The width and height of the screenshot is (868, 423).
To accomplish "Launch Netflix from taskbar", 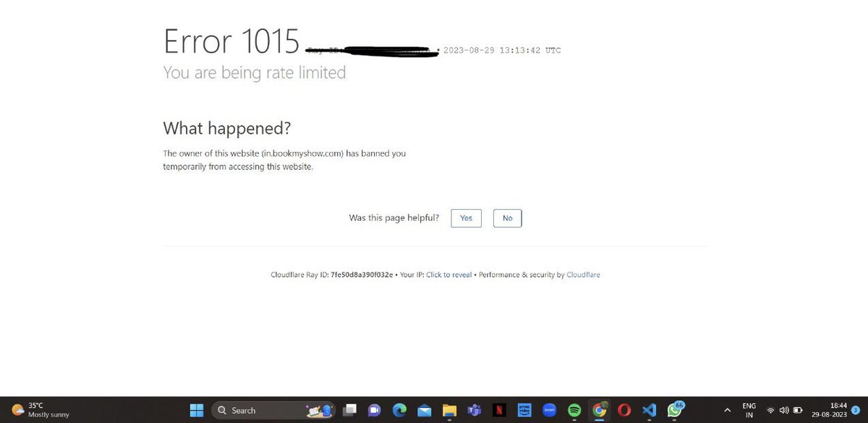I will 499,410.
